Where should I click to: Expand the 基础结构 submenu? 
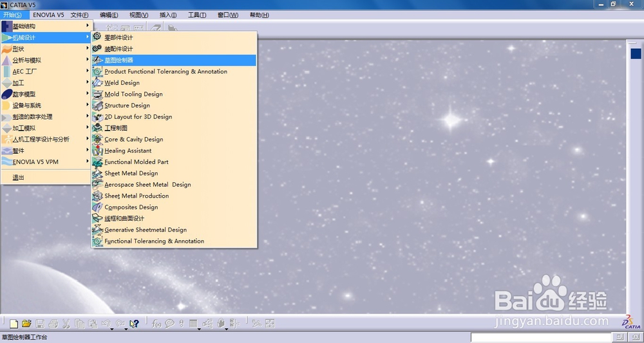click(45, 26)
